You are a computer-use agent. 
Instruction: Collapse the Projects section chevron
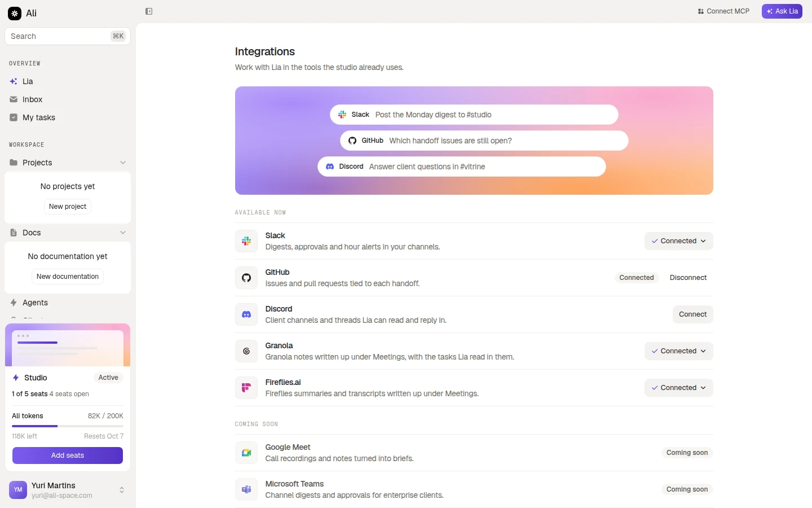123,163
